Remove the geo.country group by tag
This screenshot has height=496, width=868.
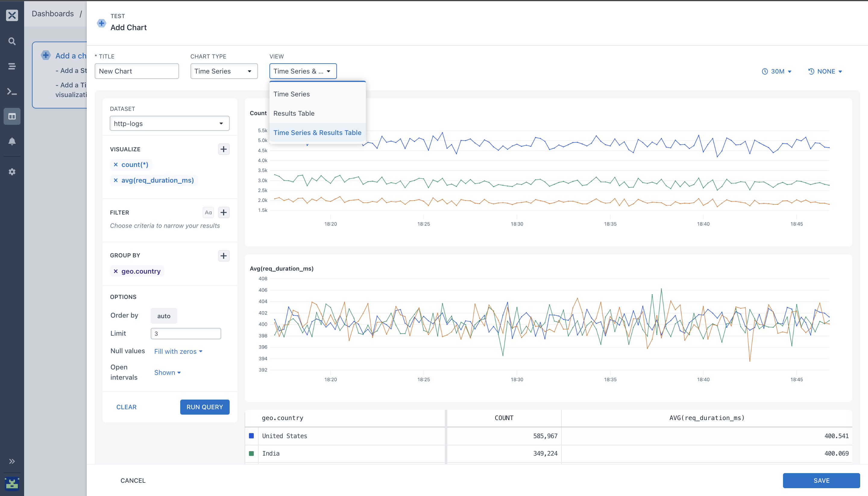pyautogui.click(x=116, y=271)
